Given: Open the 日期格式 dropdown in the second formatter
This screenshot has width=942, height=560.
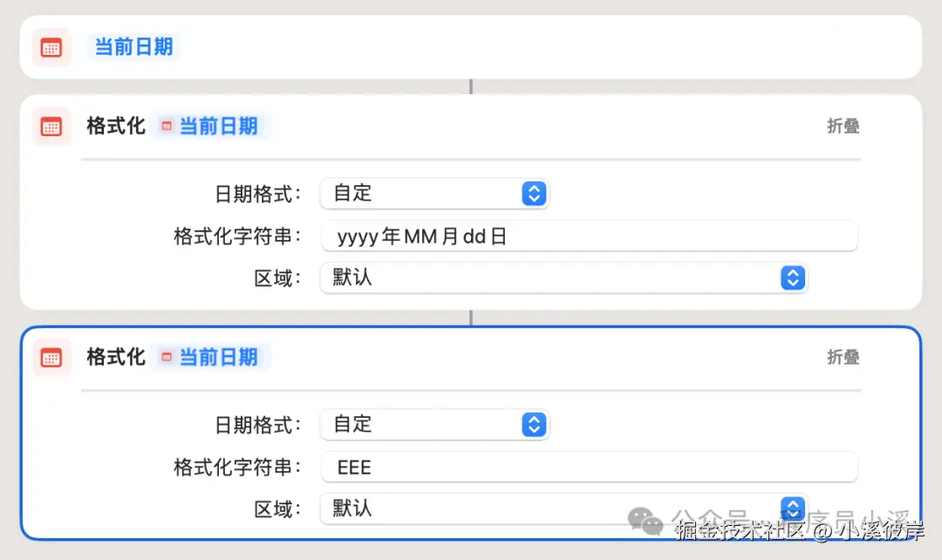Looking at the screenshot, I should pos(433,425).
